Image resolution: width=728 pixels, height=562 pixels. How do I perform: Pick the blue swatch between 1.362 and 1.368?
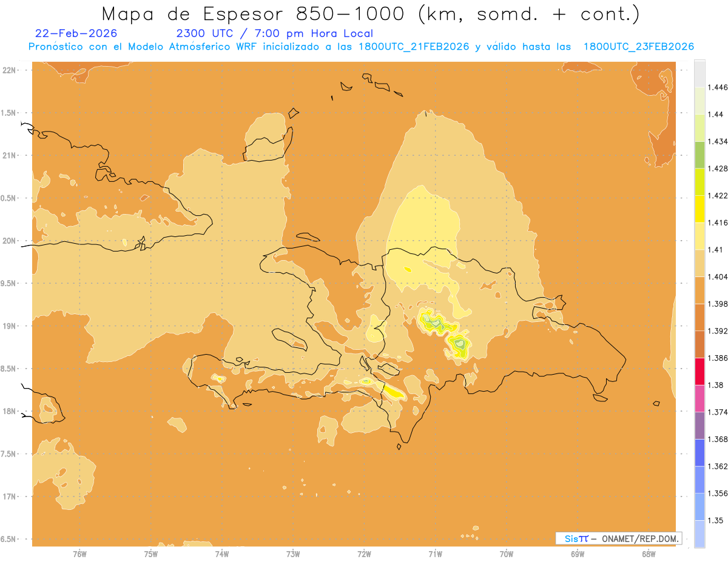[699, 452]
